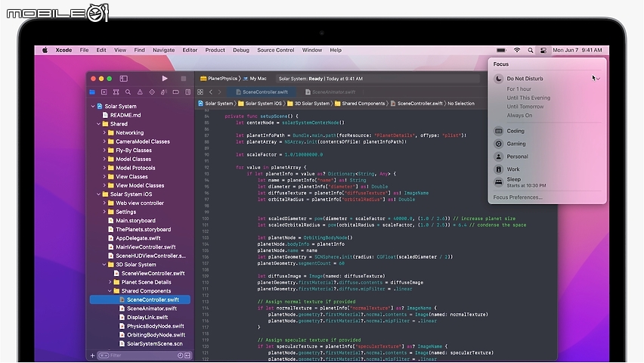Select the PlanetPhysics scheme
This screenshot has width=644, height=363.
click(x=219, y=79)
